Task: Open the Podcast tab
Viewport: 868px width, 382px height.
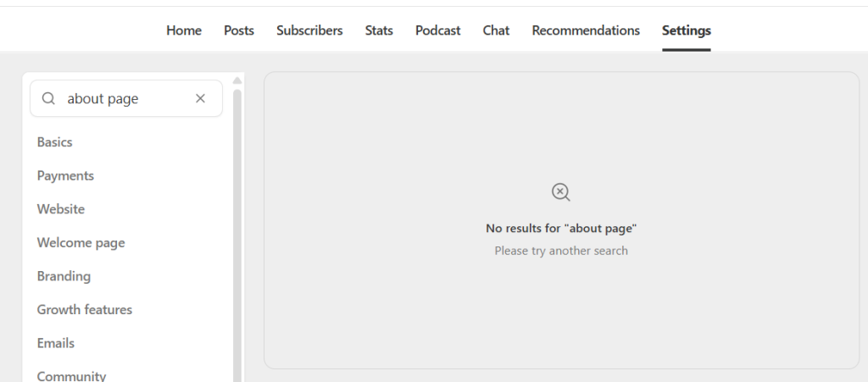Action: [438, 30]
